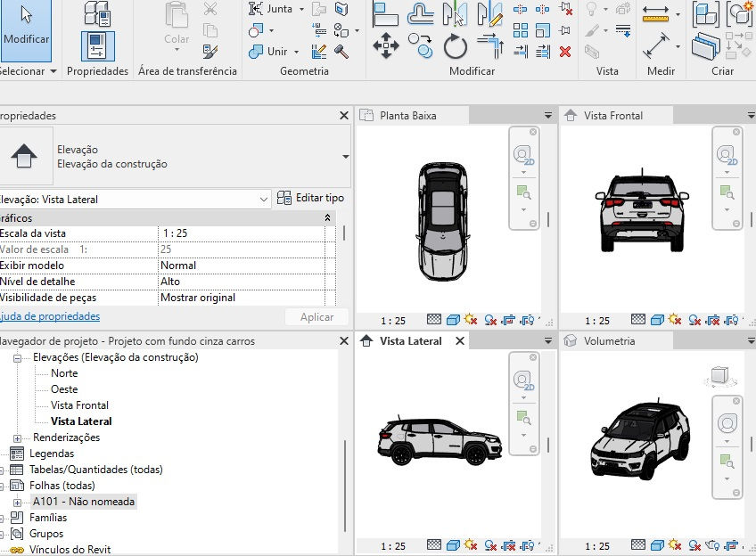756x556 pixels.
Task: Select Trim/Extend Multiple Elements tool
Action: pyautogui.click(x=542, y=51)
